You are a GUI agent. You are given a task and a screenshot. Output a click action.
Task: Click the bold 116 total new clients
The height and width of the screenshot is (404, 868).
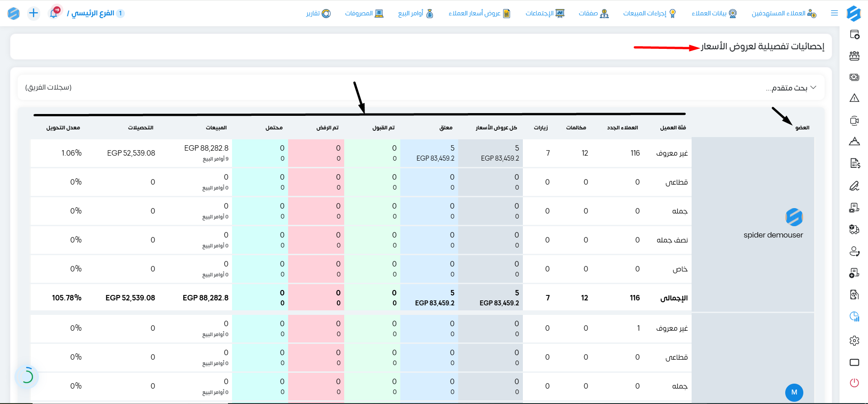point(635,298)
